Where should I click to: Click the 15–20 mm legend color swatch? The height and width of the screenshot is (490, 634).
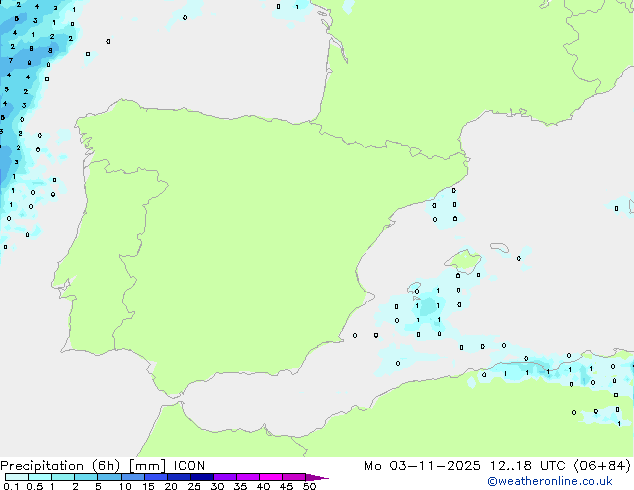[155, 477]
